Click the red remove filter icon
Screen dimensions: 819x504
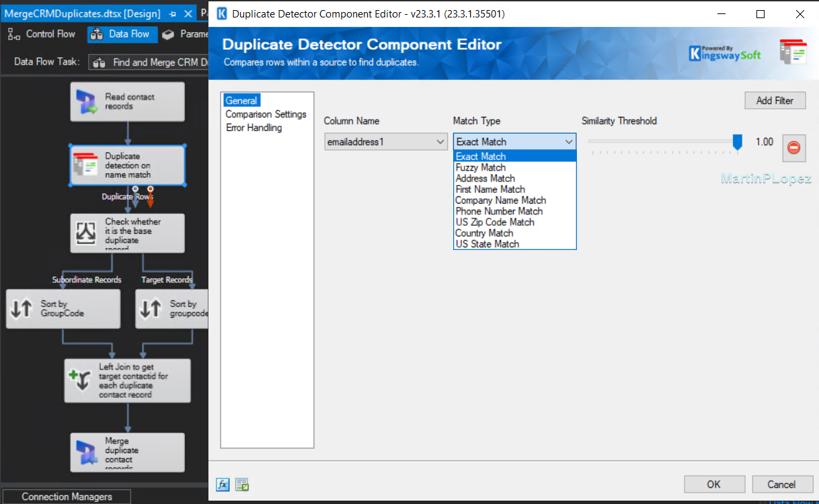(793, 148)
